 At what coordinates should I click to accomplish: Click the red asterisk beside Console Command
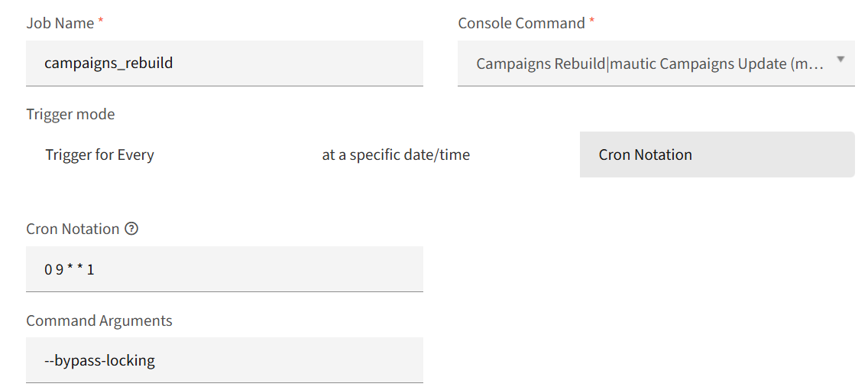click(591, 21)
